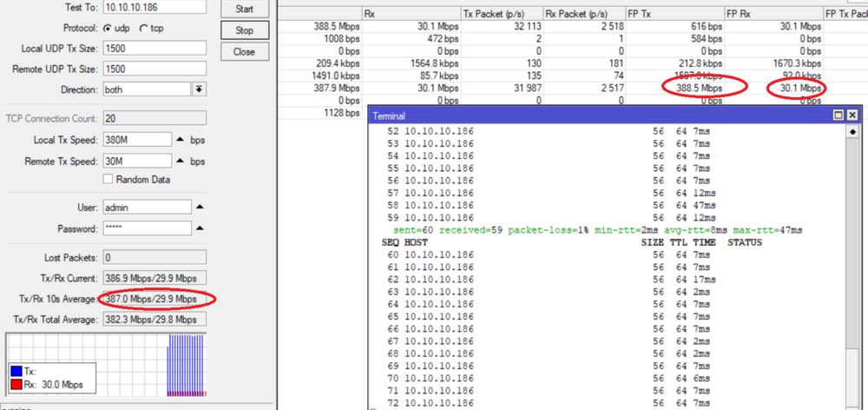Viewport: 868px width, 410px height.
Task: Sort by Tx Packet (p/s) column header
Action: (x=502, y=13)
